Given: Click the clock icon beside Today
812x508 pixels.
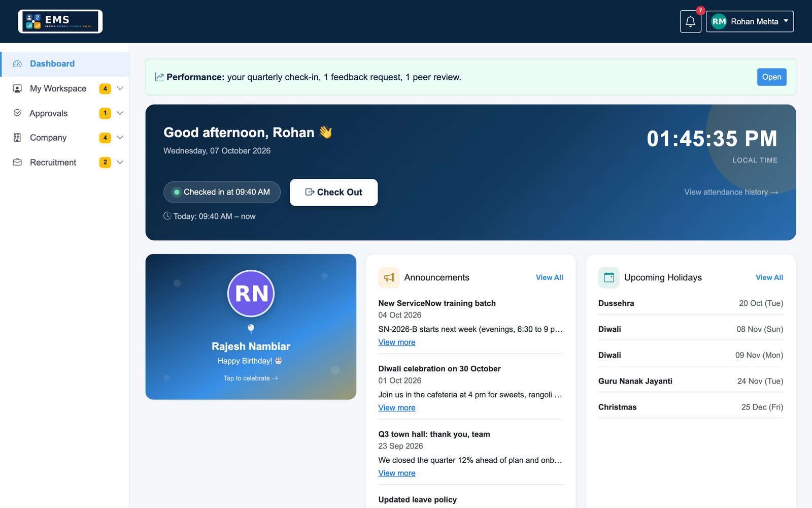Looking at the screenshot, I should click(167, 216).
